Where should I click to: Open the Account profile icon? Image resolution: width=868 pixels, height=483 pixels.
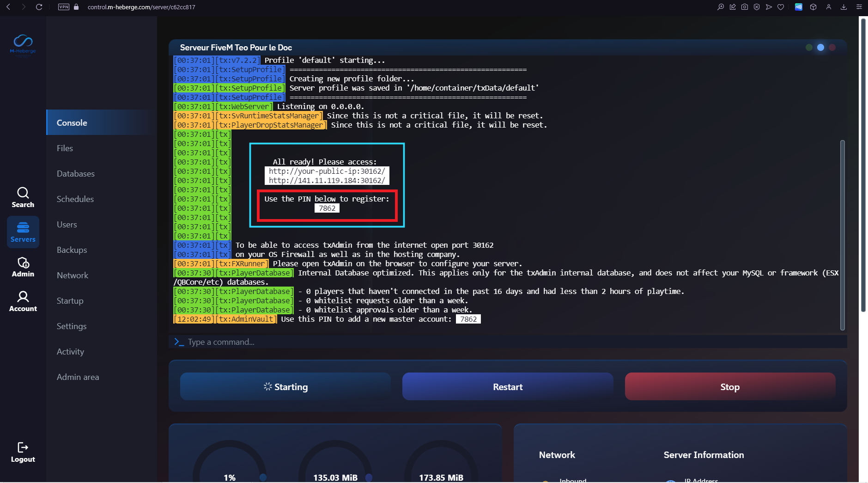tap(23, 301)
